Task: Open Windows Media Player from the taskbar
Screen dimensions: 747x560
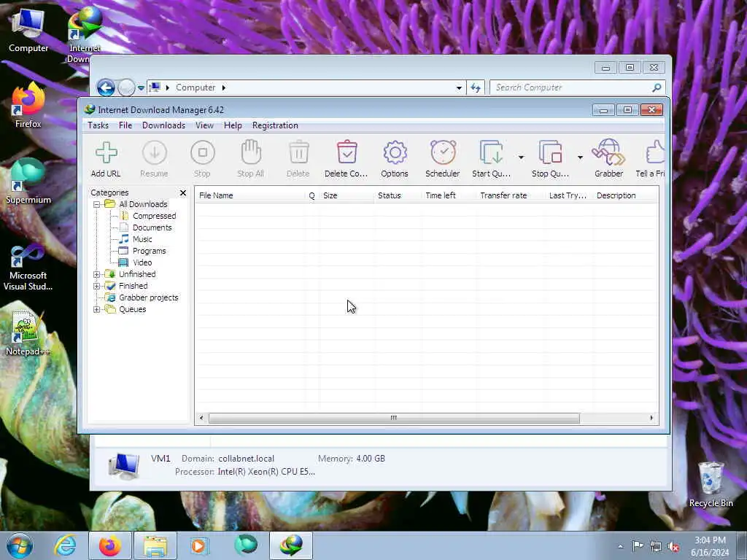Action: point(200,545)
